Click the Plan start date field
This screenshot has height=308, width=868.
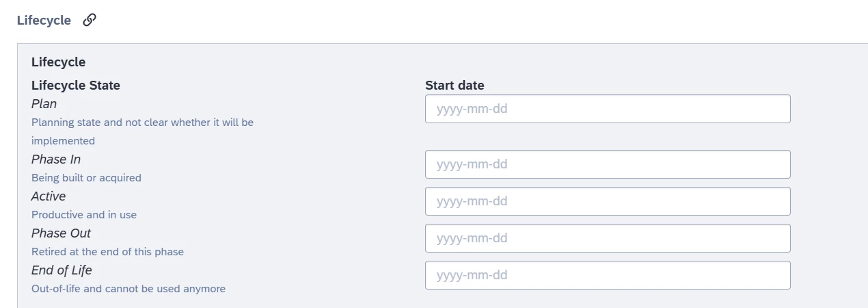[607, 109]
